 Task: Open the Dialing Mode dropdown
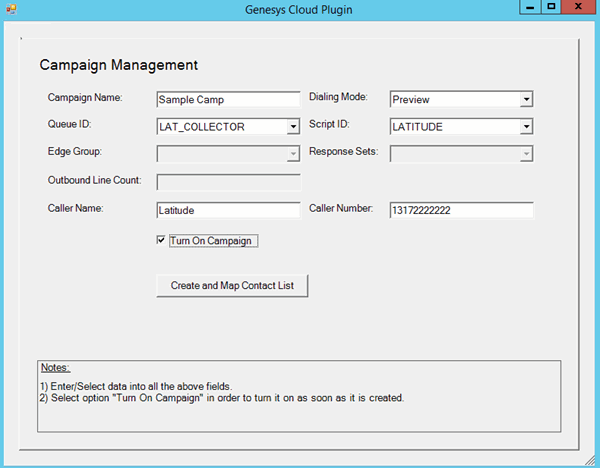[526, 100]
